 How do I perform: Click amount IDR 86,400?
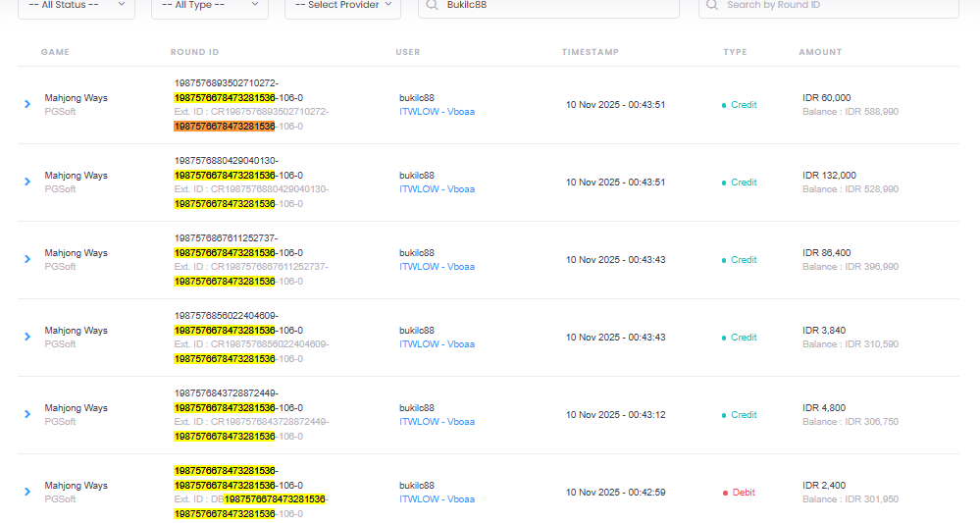pyautogui.click(x=826, y=253)
